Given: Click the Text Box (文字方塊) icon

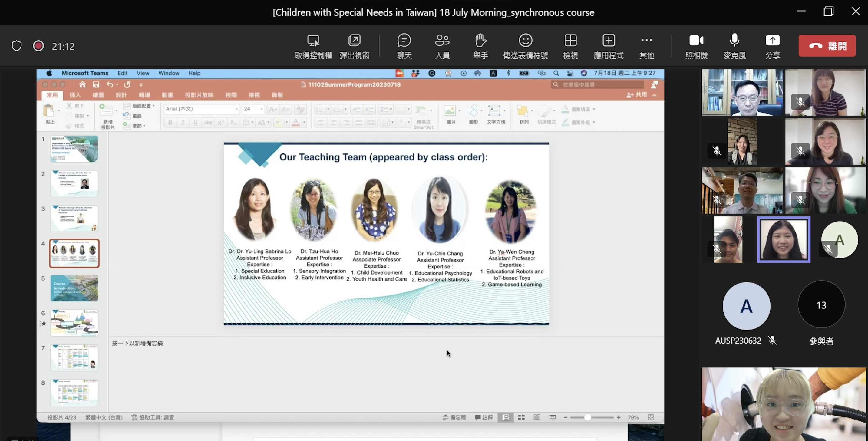Looking at the screenshot, I should [496, 114].
